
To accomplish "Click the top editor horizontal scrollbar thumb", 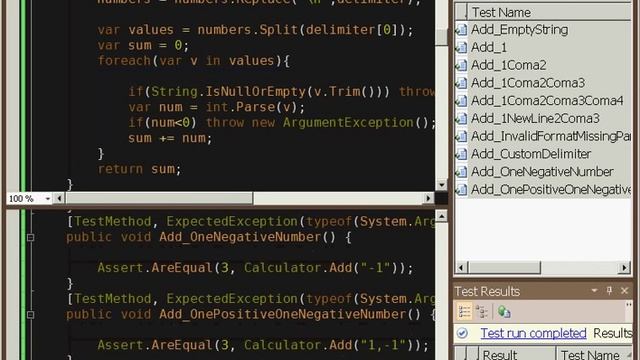I will tap(159, 199).
